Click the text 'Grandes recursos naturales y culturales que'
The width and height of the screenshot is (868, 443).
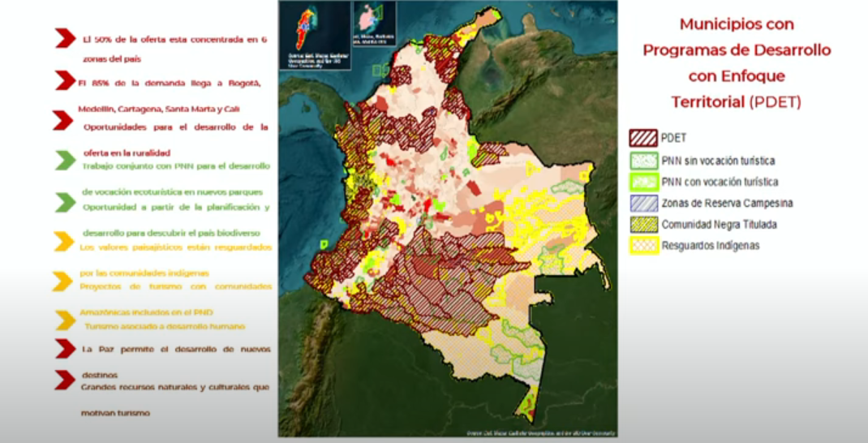point(175,387)
